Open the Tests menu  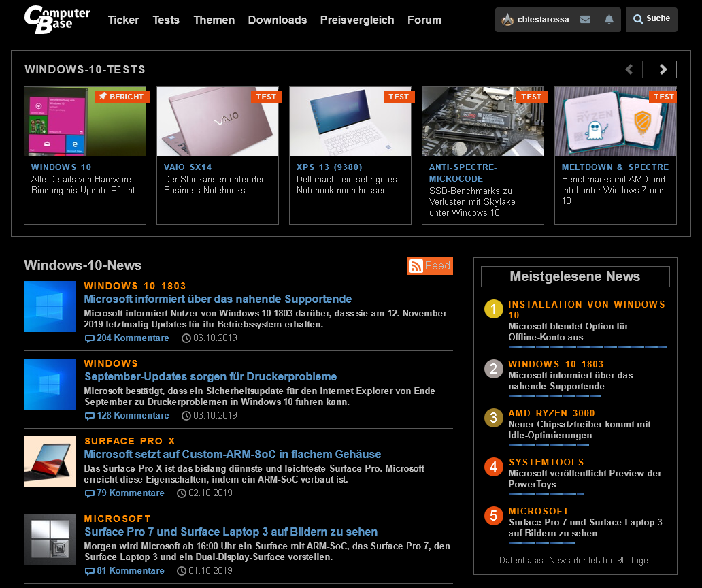166,20
